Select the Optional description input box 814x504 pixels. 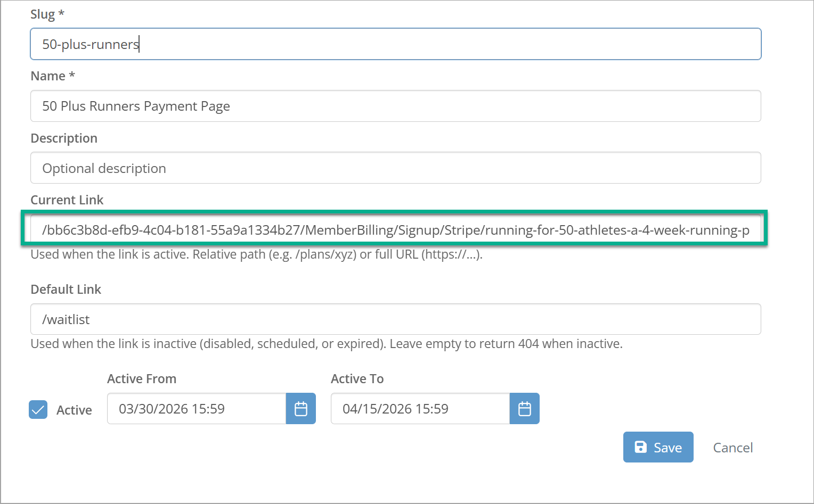pyautogui.click(x=395, y=168)
